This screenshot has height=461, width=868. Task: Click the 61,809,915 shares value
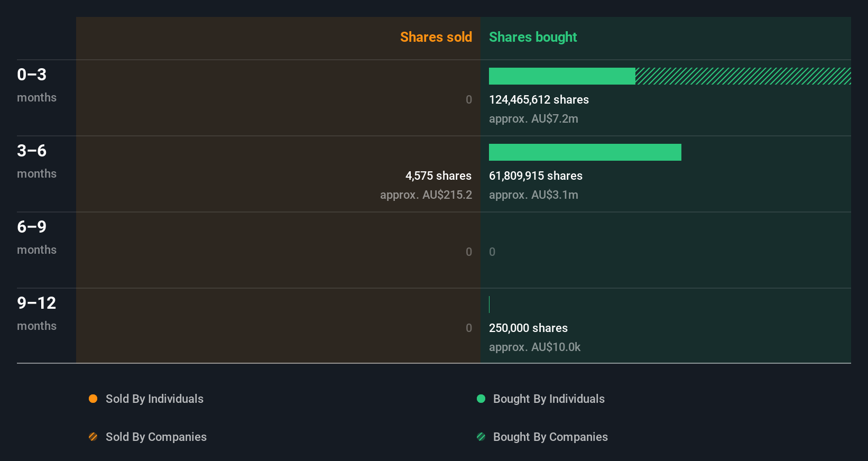535,176
